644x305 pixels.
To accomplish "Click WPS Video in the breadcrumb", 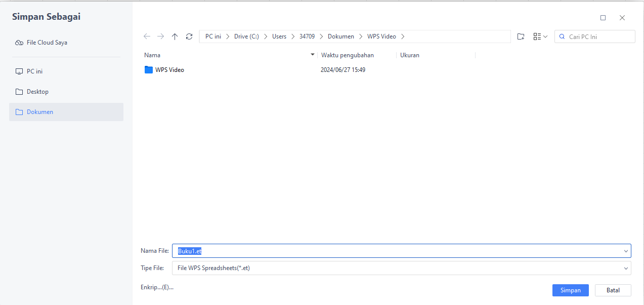I will point(381,36).
